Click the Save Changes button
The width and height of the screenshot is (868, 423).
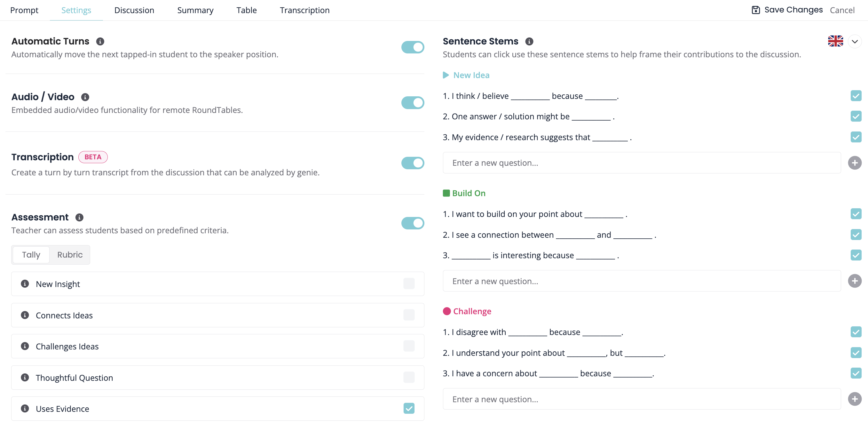(x=787, y=10)
